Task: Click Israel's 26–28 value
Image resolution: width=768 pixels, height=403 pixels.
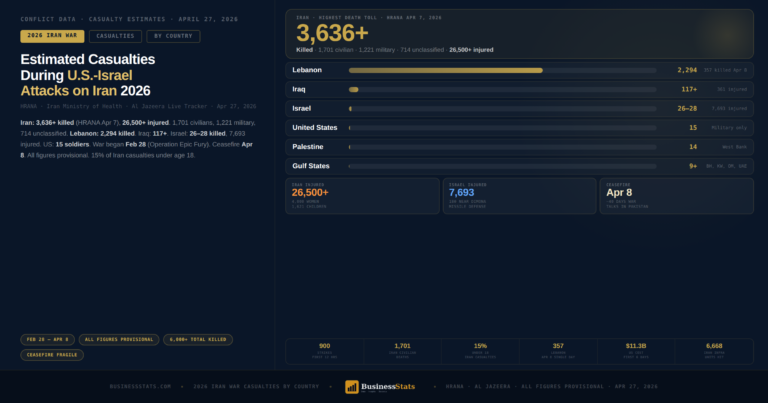Action: click(687, 108)
